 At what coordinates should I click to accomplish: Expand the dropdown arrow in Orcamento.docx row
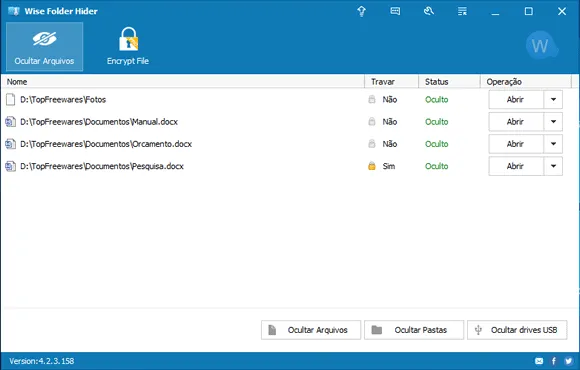point(553,144)
